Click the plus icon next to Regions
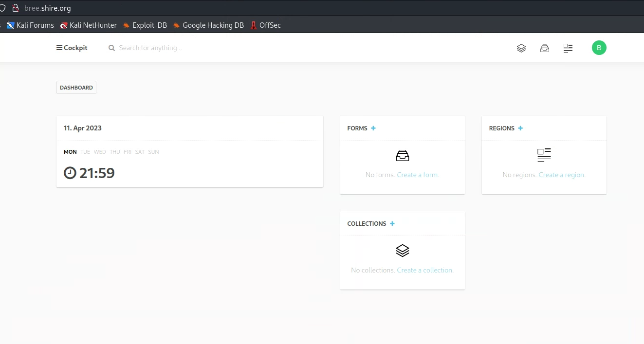Image resolution: width=644 pixels, height=344 pixels. (x=520, y=128)
